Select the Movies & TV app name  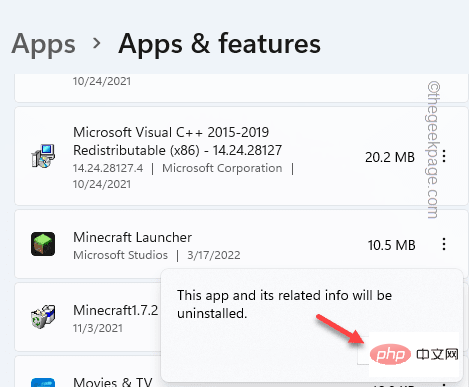113,382
